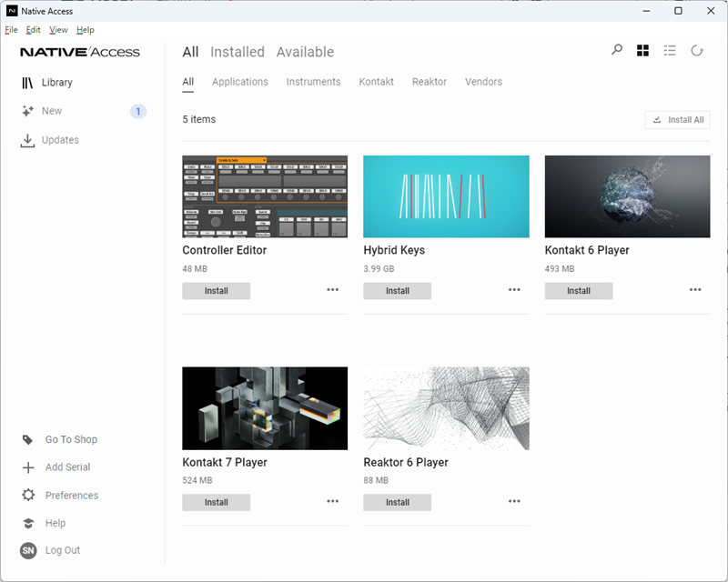
Task: Switch to the Installed tab
Action: click(238, 52)
